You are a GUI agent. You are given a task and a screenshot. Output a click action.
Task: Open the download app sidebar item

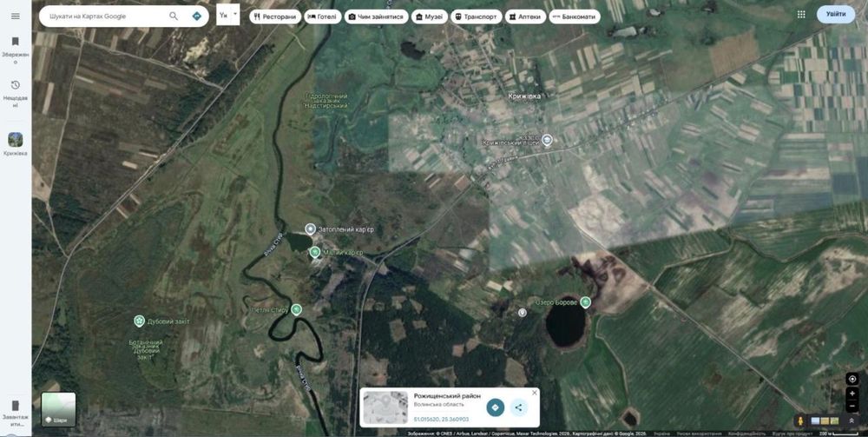(x=16, y=414)
